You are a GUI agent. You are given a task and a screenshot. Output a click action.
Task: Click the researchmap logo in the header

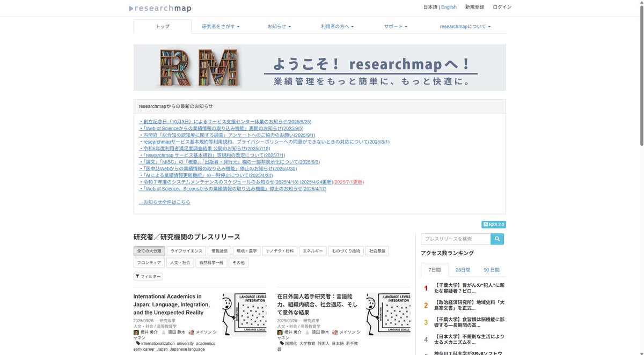[x=160, y=8]
